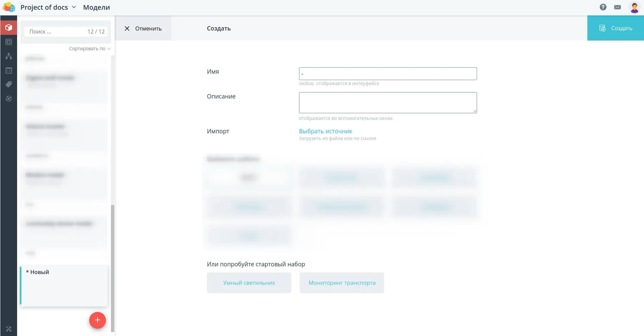644x336 pixels.
Task: Click the tools icon at sidebar bottom
Action: [x=9, y=329]
